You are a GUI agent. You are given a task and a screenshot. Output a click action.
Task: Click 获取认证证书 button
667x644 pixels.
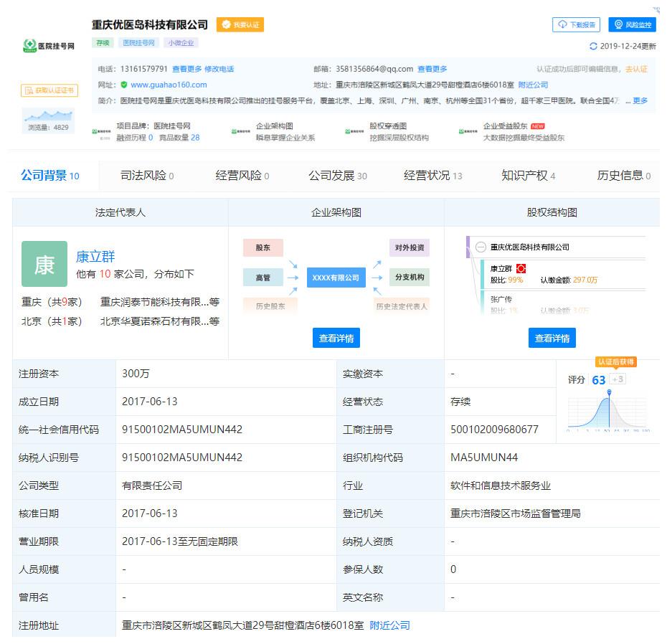tap(49, 90)
